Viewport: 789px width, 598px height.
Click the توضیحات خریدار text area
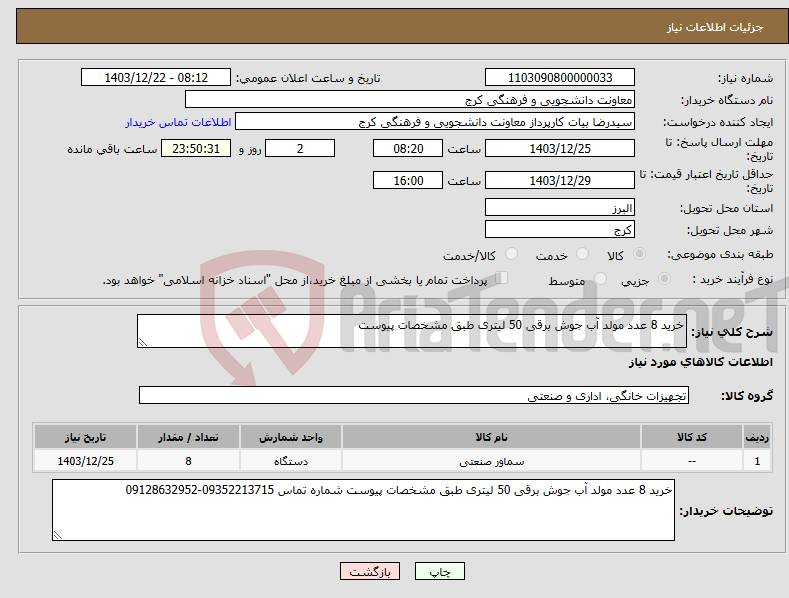tap(363, 510)
